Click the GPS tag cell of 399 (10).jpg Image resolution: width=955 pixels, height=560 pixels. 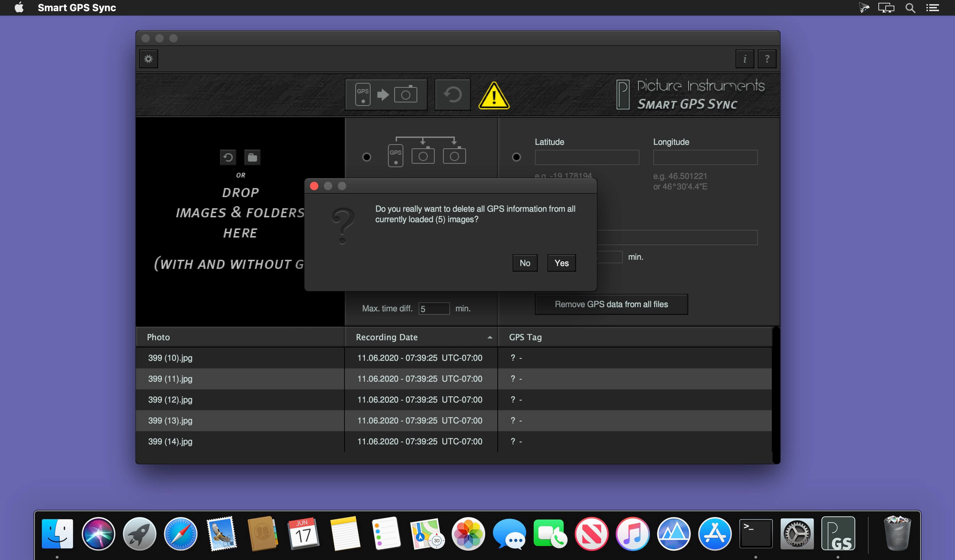click(x=635, y=358)
